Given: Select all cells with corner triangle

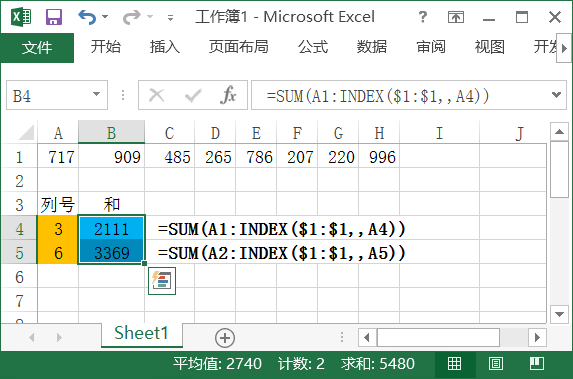Looking at the screenshot, I should coord(26,132).
